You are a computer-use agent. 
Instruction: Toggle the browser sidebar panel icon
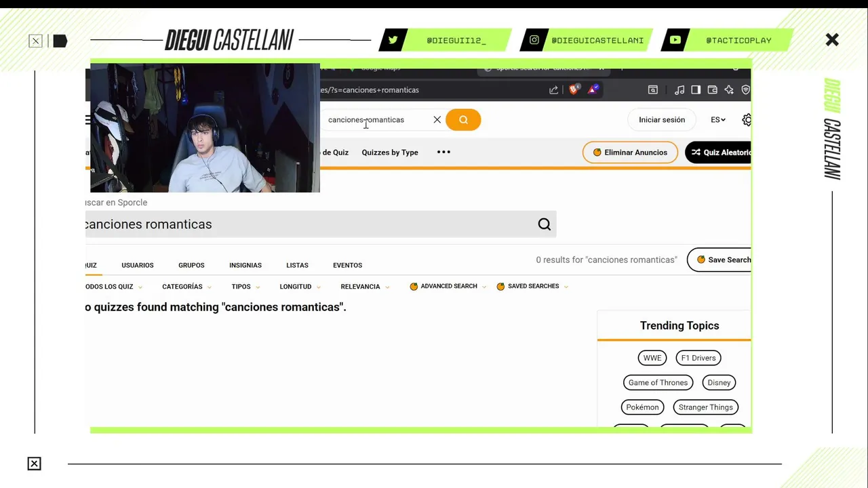click(696, 89)
